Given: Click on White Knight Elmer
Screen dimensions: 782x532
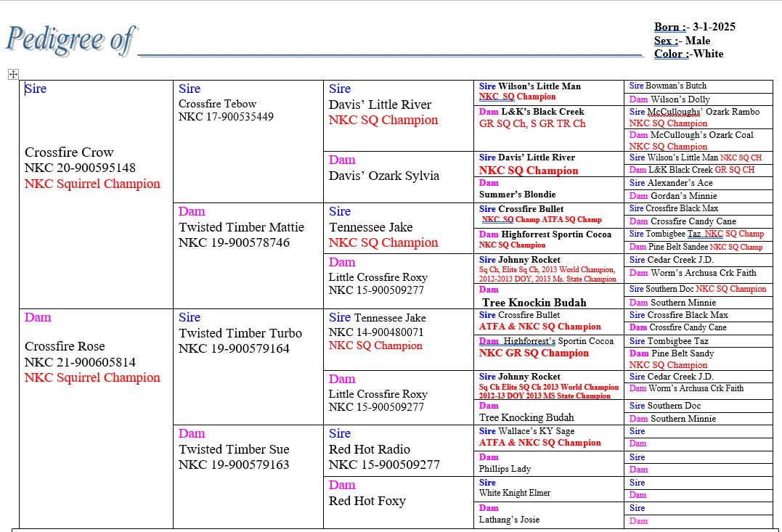Looking at the screenshot, I should click(x=515, y=493).
